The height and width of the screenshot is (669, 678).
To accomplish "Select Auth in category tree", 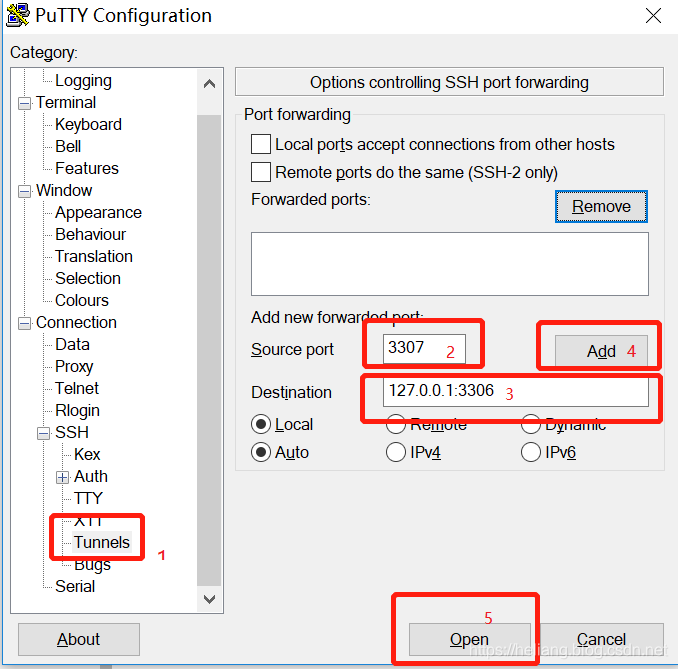I will click(91, 477).
